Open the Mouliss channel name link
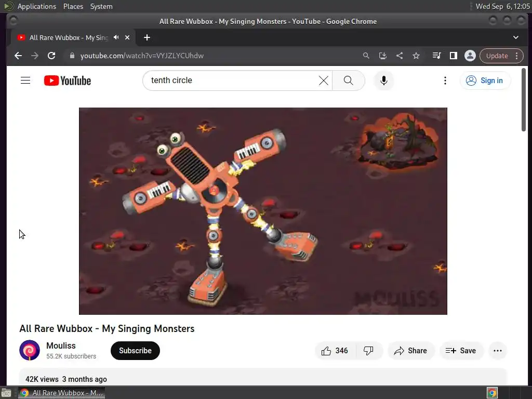 tap(61, 345)
